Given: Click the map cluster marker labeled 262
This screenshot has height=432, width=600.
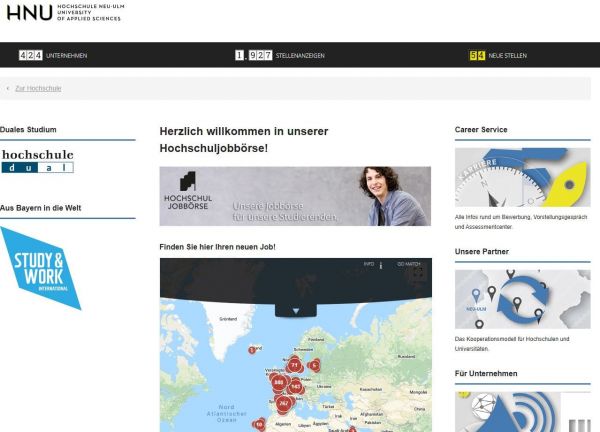Looking at the screenshot, I should [x=284, y=403].
